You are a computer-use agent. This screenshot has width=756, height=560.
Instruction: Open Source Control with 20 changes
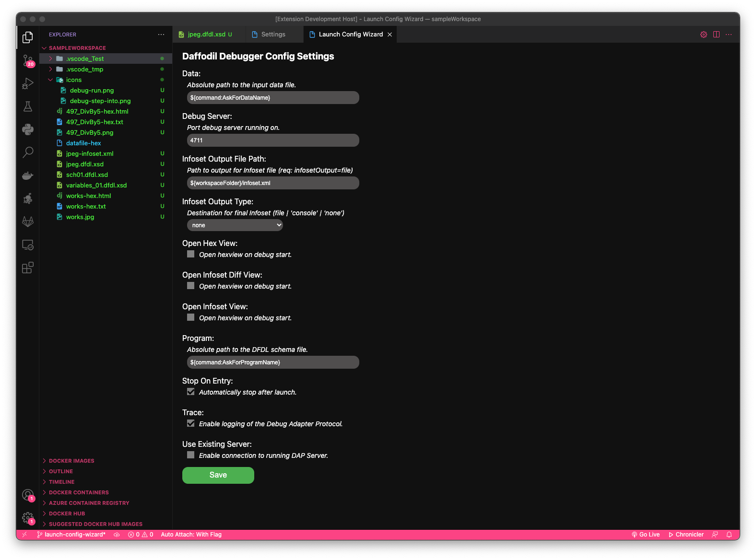click(28, 60)
